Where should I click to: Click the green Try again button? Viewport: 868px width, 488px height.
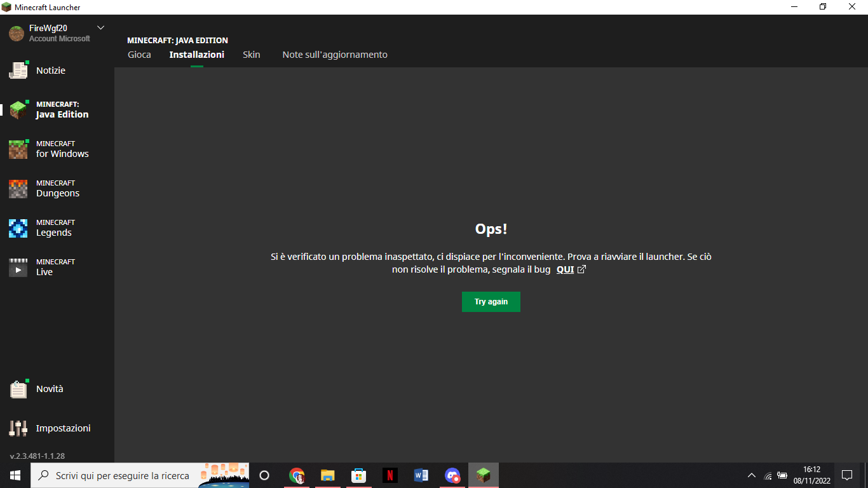tap(491, 302)
